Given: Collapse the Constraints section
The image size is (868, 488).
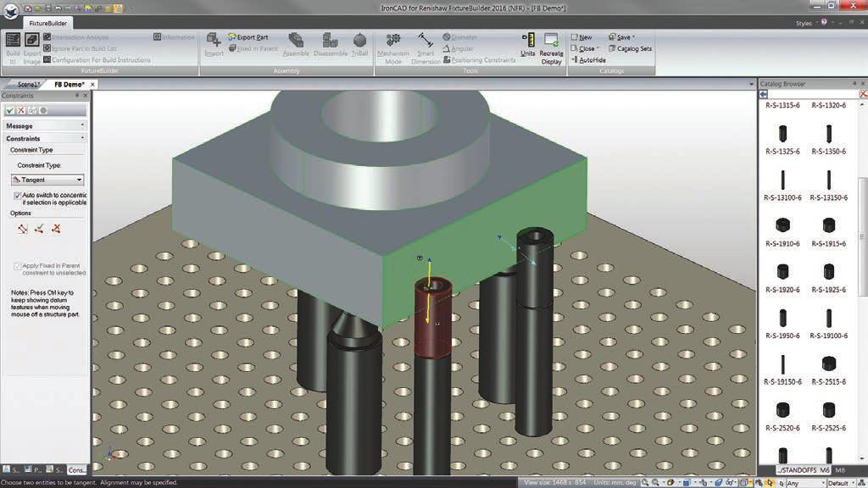Looking at the screenshot, I should point(82,138).
